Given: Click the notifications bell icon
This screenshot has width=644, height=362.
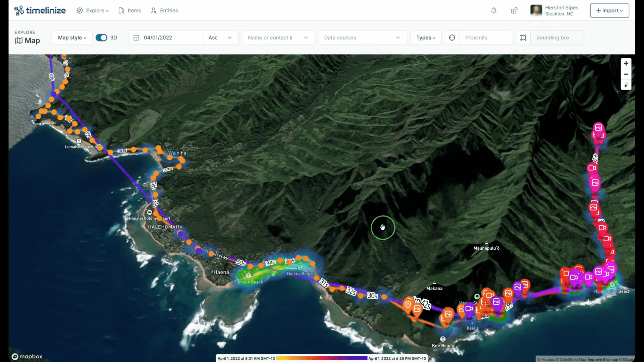Looking at the screenshot, I should click(x=494, y=11).
